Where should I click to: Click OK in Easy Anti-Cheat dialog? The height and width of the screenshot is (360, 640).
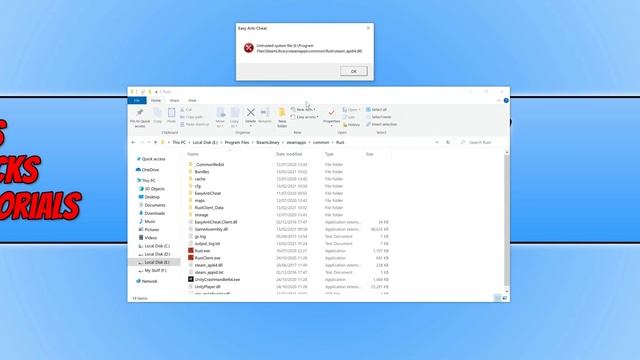click(353, 71)
